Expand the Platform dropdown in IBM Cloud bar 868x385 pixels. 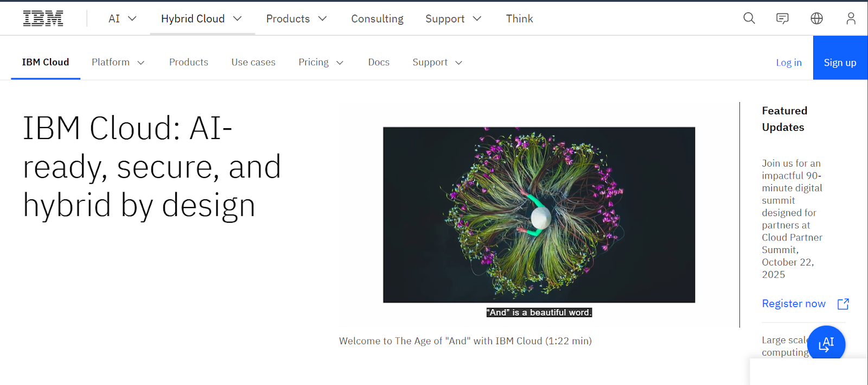[x=118, y=62]
